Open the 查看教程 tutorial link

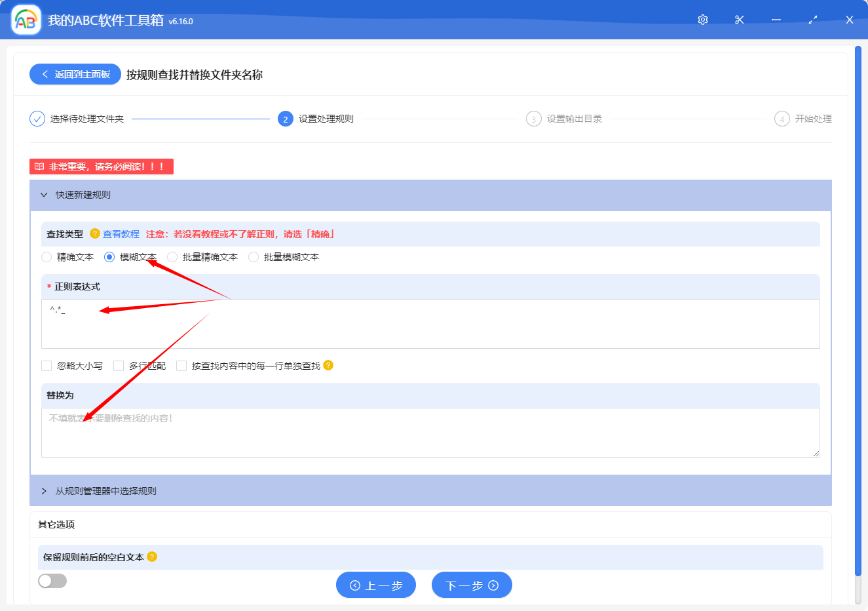[123, 234]
